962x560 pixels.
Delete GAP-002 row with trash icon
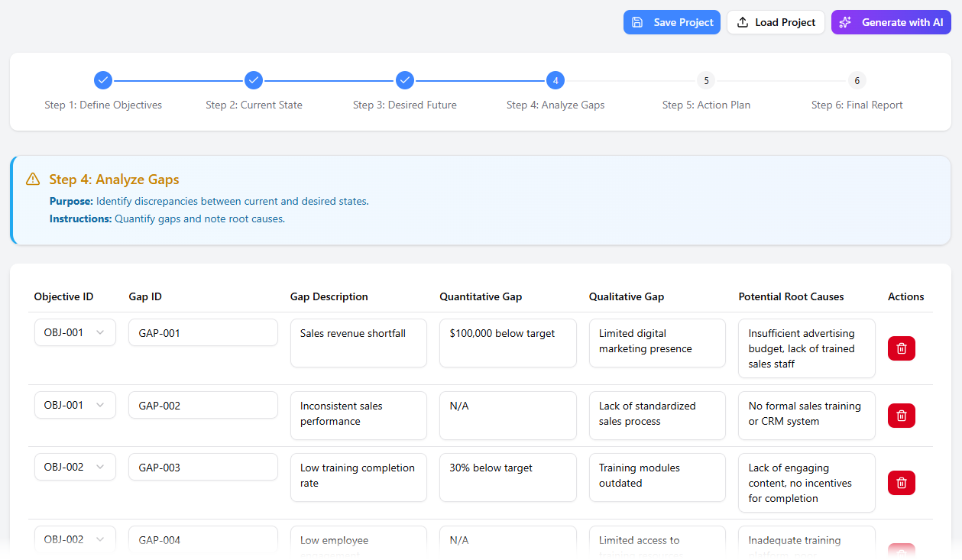coord(901,416)
